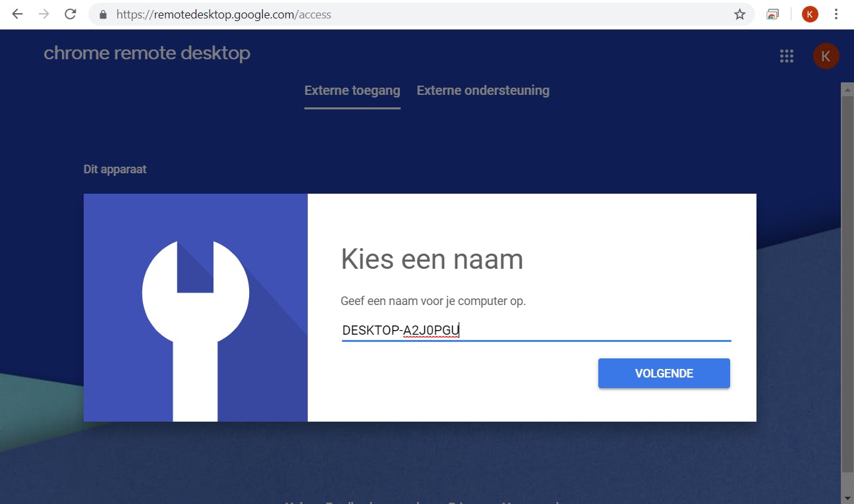This screenshot has width=854, height=504.
Task: Bookmark this page with the star
Action: [739, 14]
